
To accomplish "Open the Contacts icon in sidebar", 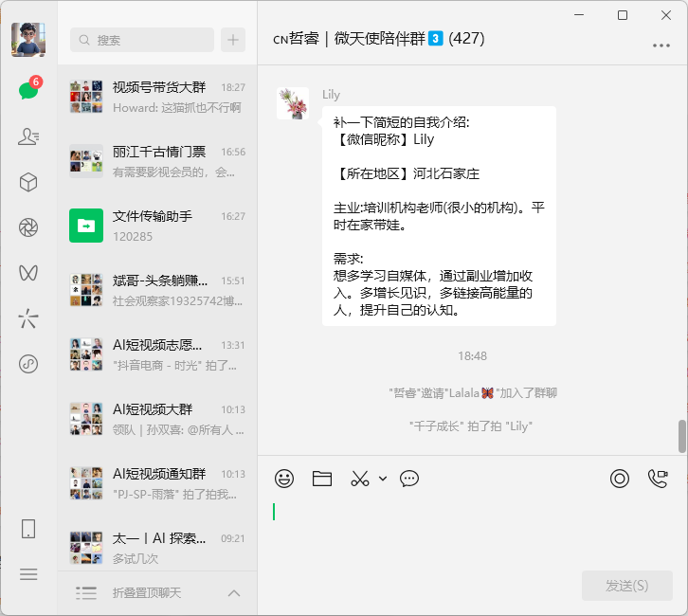I will [28, 136].
